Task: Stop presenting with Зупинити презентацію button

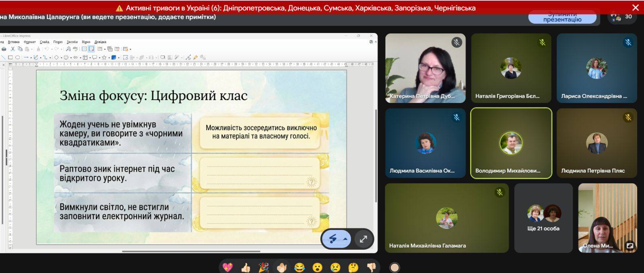Action: pos(562,17)
